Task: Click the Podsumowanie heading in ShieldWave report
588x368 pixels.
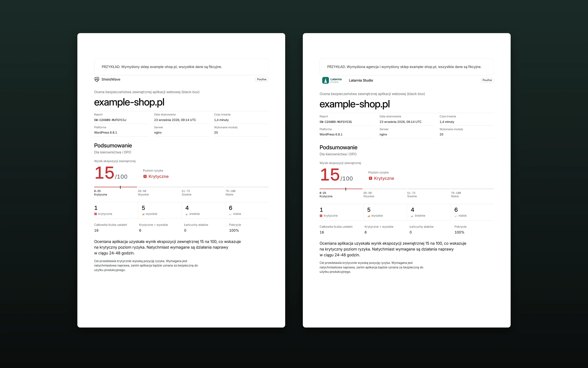Action: coord(113,146)
